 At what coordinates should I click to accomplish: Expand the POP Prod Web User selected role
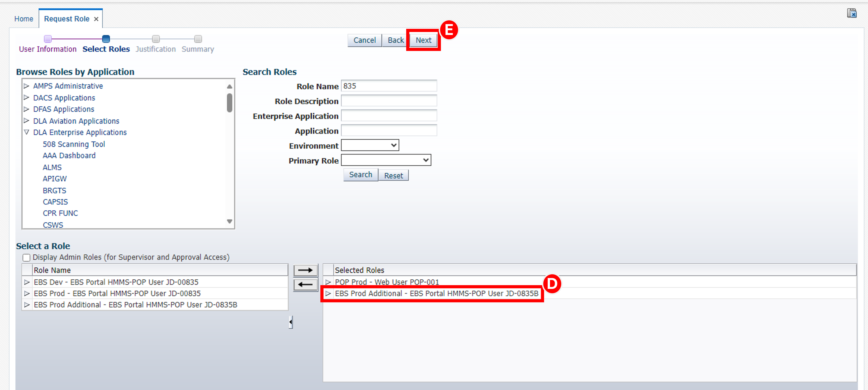[328, 282]
